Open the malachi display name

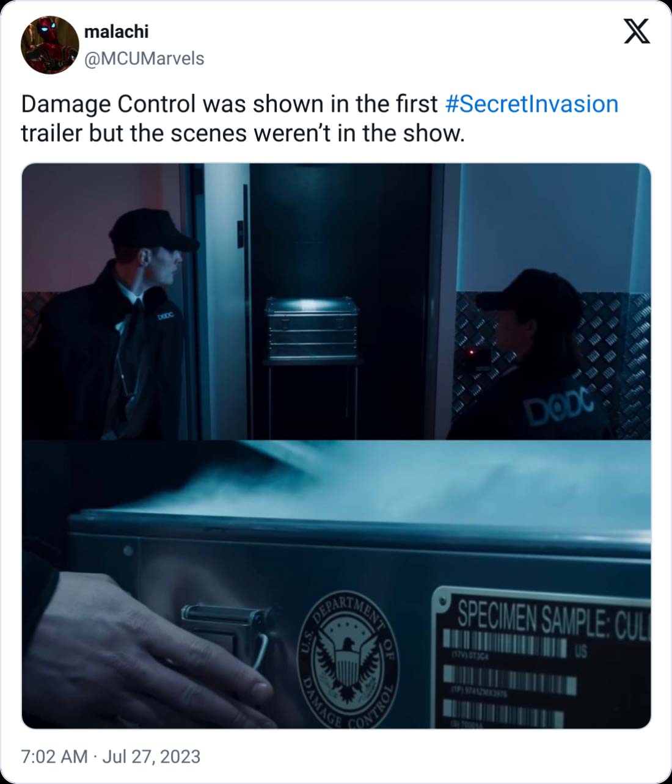[x=116, y=31]
